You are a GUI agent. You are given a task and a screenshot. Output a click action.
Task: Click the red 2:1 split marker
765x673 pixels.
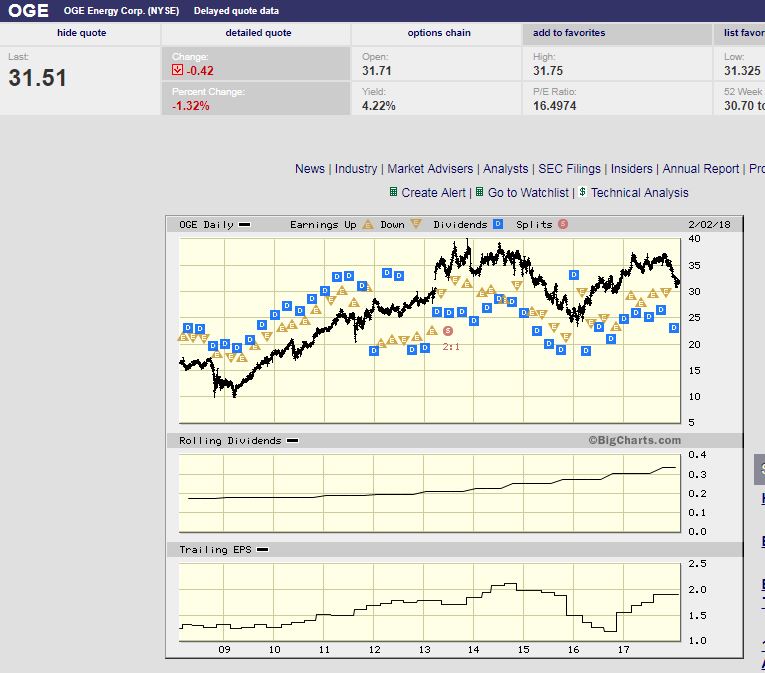coord(448,331)
